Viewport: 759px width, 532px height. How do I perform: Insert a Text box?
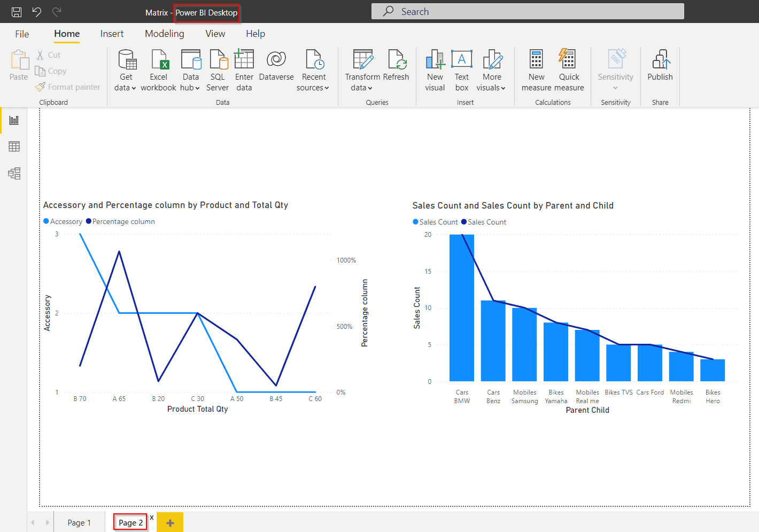coord(461,70)
